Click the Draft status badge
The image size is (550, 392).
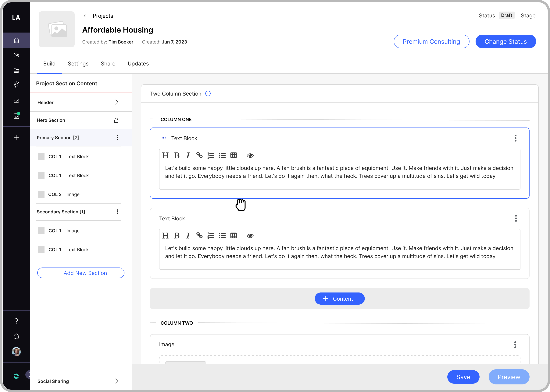click(x=506, y=16)
